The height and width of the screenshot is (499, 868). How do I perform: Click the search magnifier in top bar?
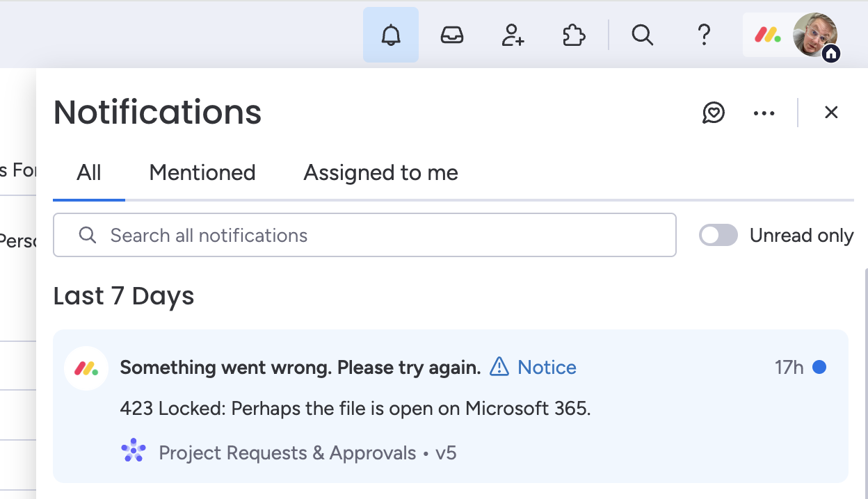tap(642, 35)
